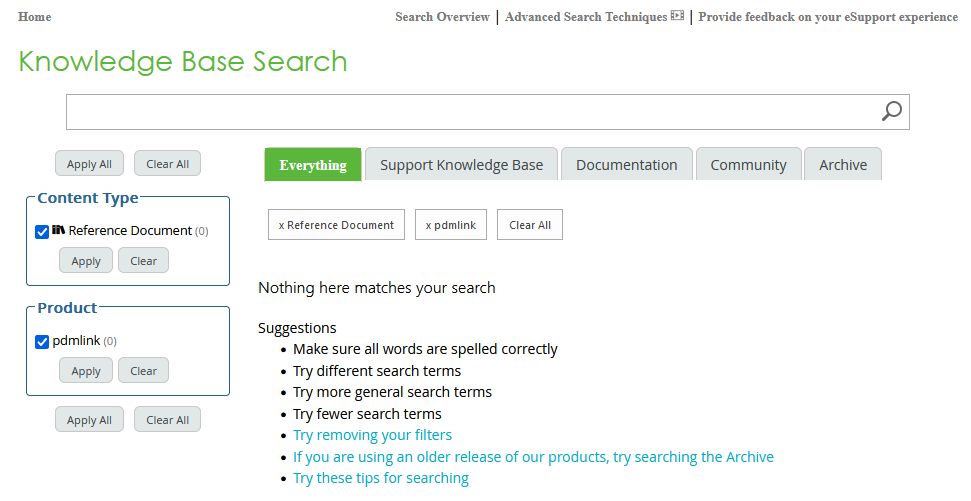This screenshot has height=501, width=971.
Task: Remove the Reference Document filter chip
Action: click(336, 225)
